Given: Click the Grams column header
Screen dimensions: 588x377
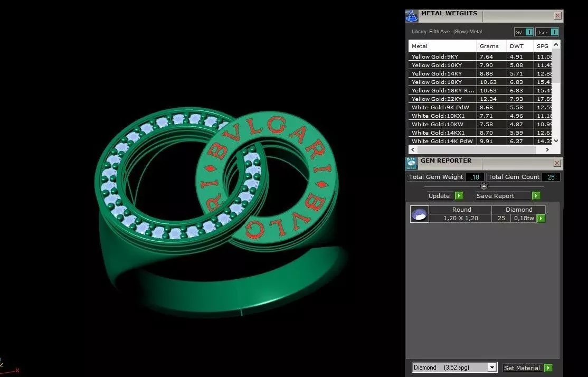Looking at the screenshot, I should point(491,46).
